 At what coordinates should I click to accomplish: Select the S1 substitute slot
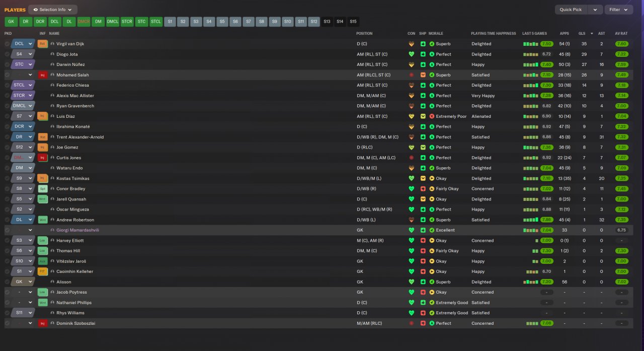[x=170, y=22]
